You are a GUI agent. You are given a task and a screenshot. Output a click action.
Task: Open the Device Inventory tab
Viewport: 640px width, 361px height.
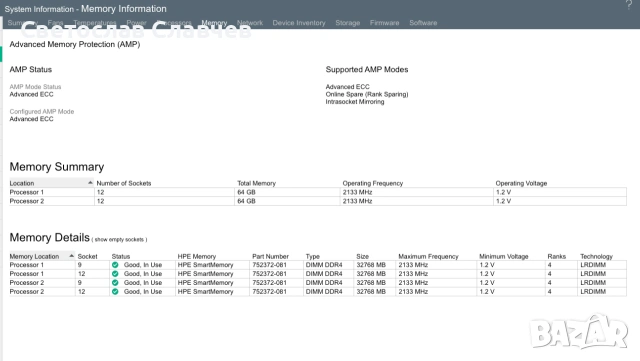(x=299, y=23)
